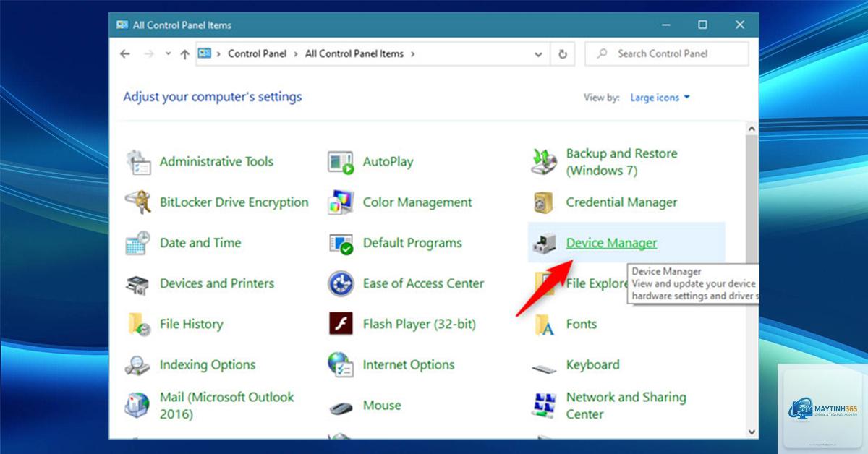Click in the Search Control Panel field
This screenshot has height=454, width=868.
666,53
